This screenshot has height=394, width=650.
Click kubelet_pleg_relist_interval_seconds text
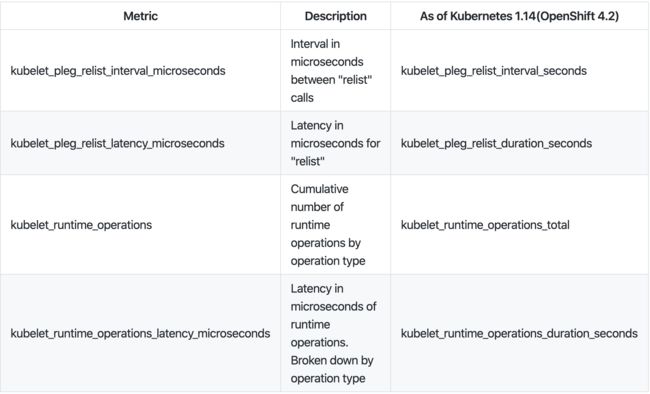[x=494, y=71]
